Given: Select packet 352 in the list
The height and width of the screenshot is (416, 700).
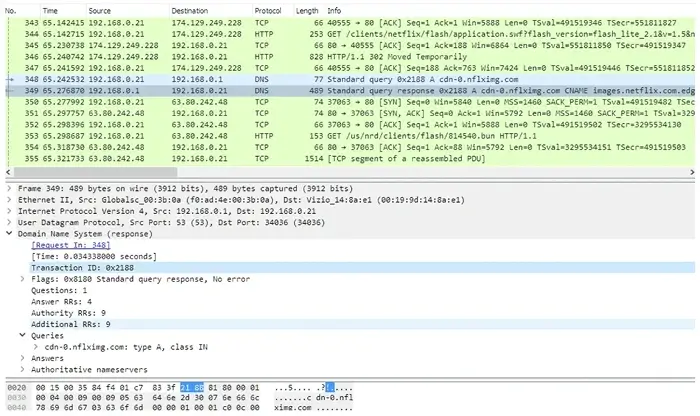Looking at the screenshot, I should [350, 125].
